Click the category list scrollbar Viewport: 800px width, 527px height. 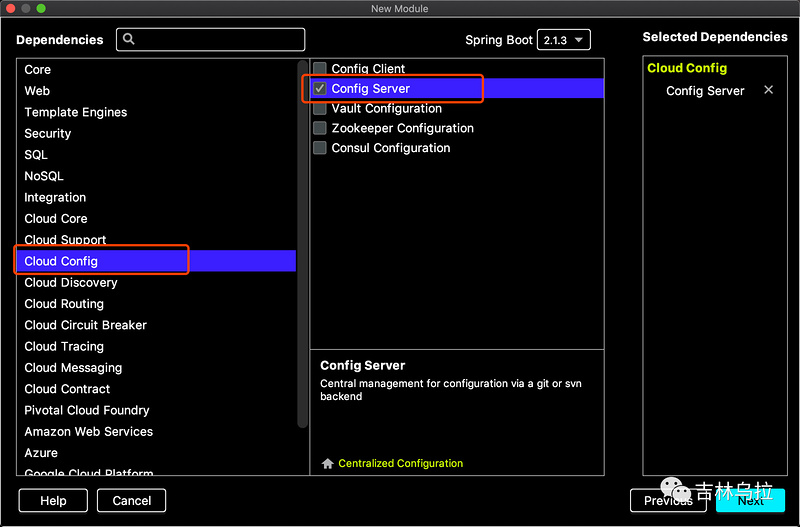pyautogui.click(x=302, y=244)
